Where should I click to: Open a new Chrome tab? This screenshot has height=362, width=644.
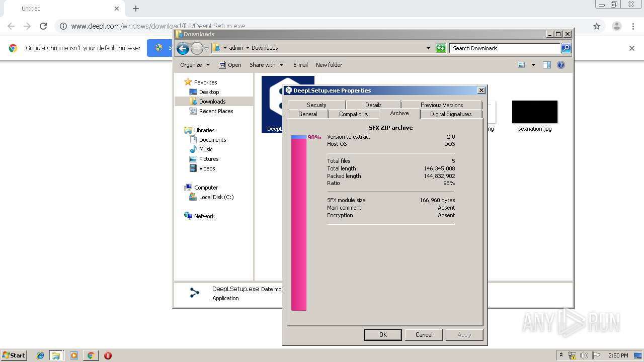point(136,9)
